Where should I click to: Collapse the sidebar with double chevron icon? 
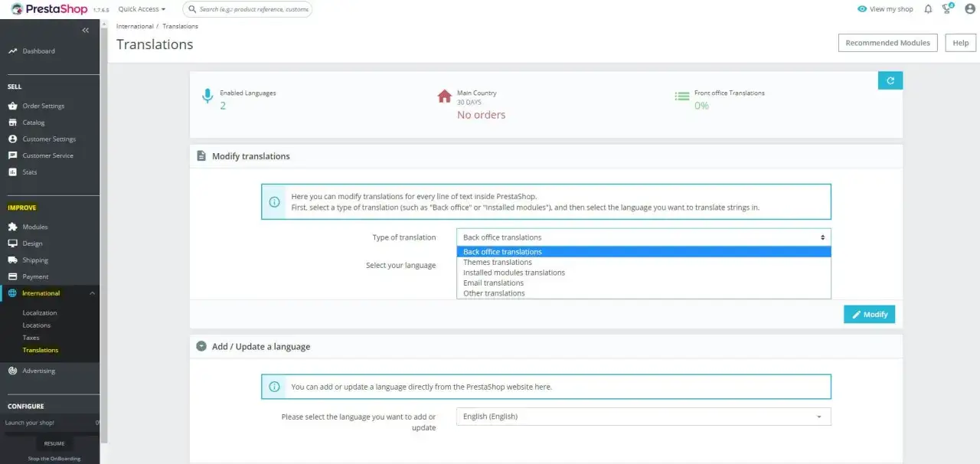click(85, 30)
